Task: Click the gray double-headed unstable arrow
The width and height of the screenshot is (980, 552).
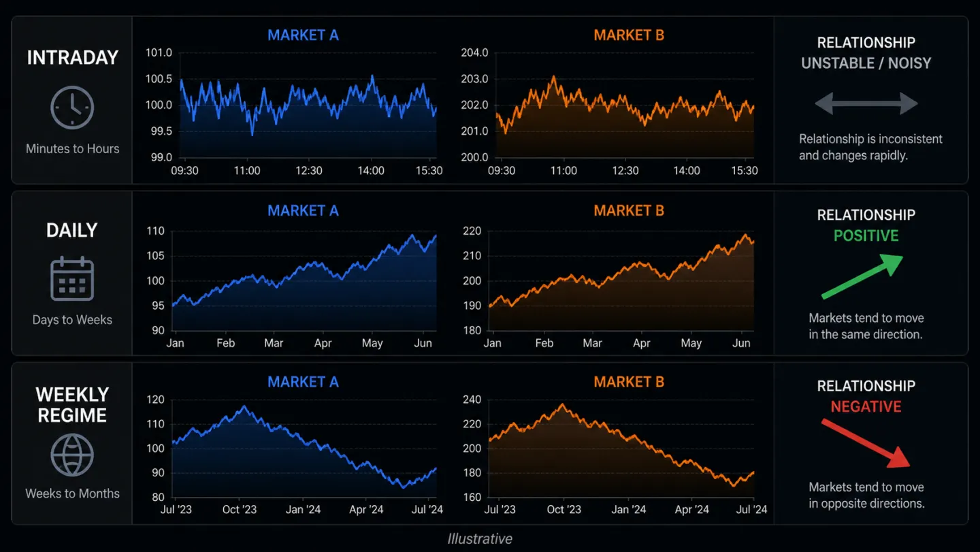Action: [866, 103]
